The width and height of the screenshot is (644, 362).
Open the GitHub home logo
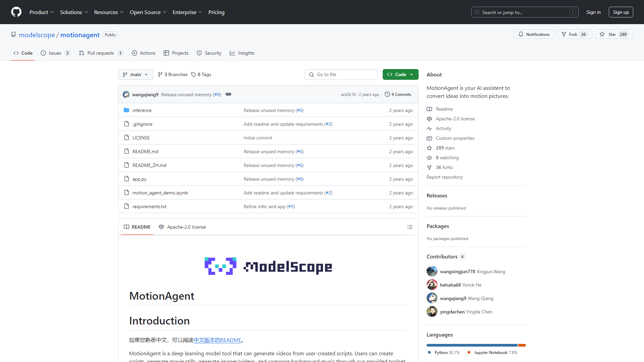point(16,12)
